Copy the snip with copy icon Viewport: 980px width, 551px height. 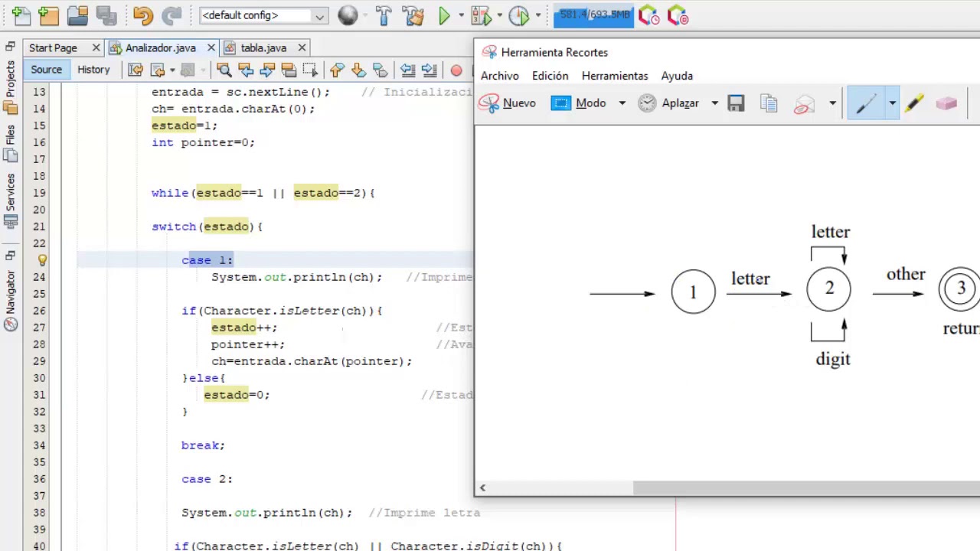pyautogui.click(x=769, y=103)
